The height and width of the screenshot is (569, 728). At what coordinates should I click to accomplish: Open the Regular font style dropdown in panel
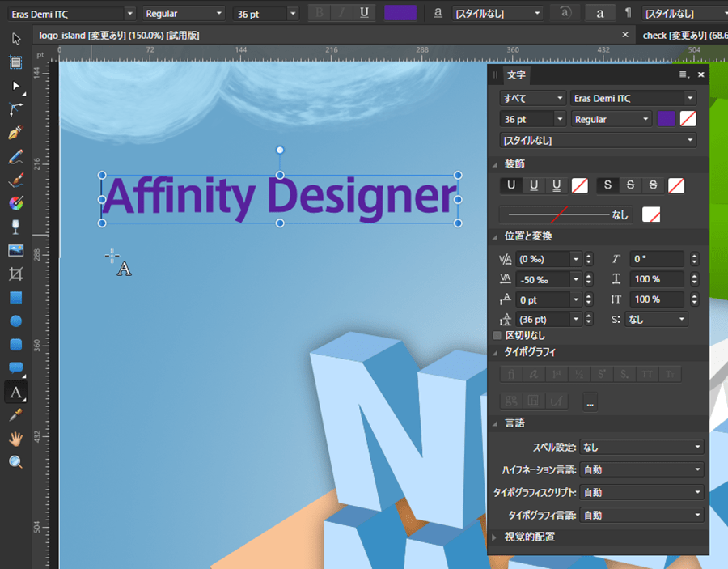pyautogui.click(x=612, y=119)
